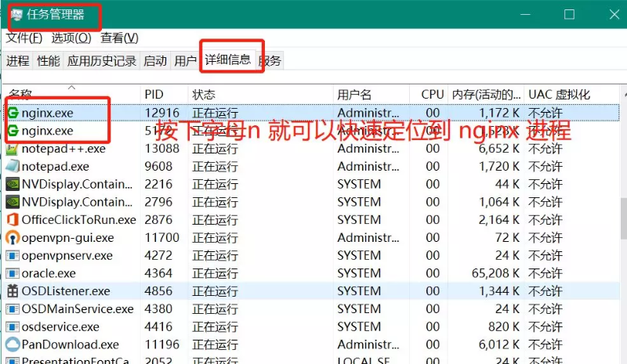Select the osdservice.exe process name

pyautogui.click(x=60, y=327)
